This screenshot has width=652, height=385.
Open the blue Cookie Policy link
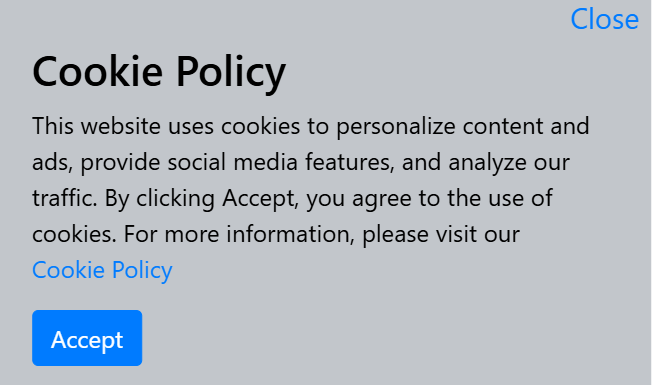tap(102, 270)
